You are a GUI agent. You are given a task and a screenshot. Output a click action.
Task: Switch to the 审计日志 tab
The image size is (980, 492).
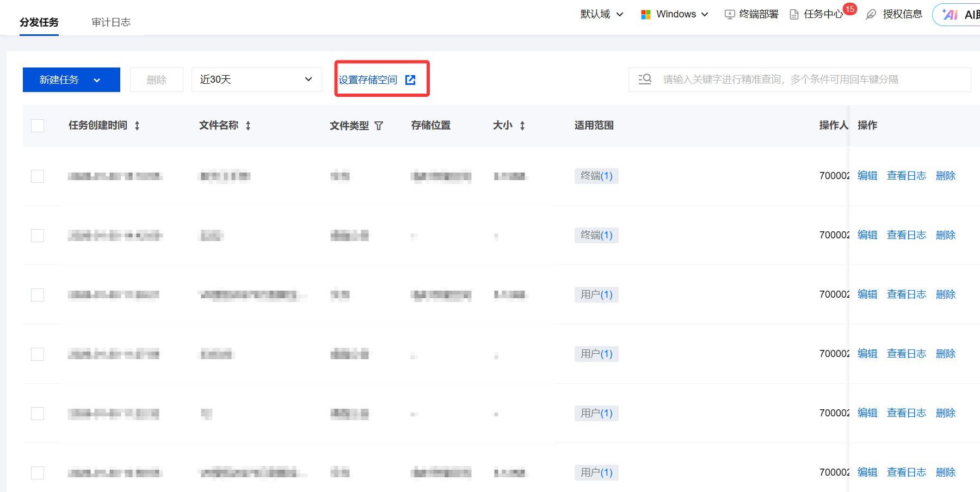[111, 22]
